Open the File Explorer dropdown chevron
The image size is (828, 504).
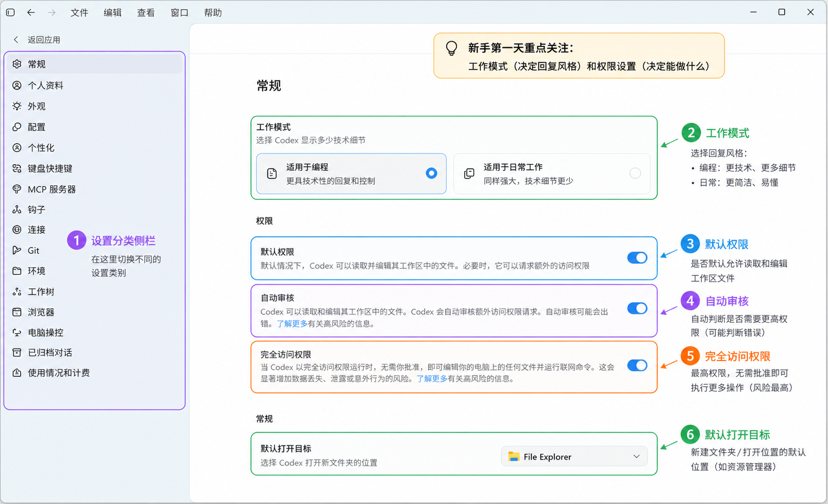coord(636,457)
